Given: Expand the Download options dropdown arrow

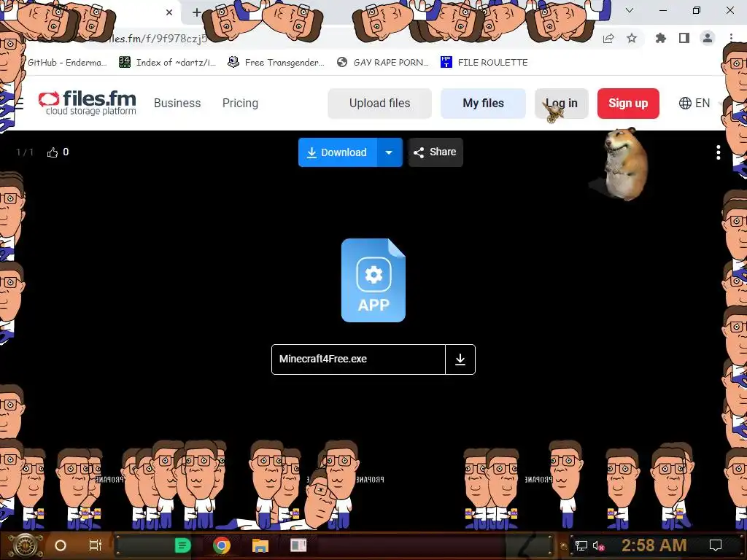Looking at the screenshot, I should 390,152.
